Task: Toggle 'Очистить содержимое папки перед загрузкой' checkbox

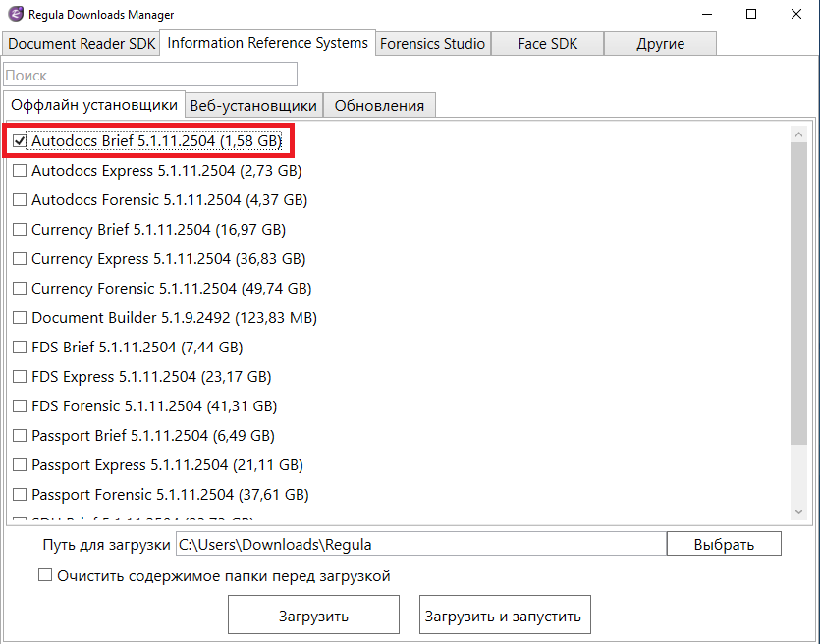Action: 45,575
